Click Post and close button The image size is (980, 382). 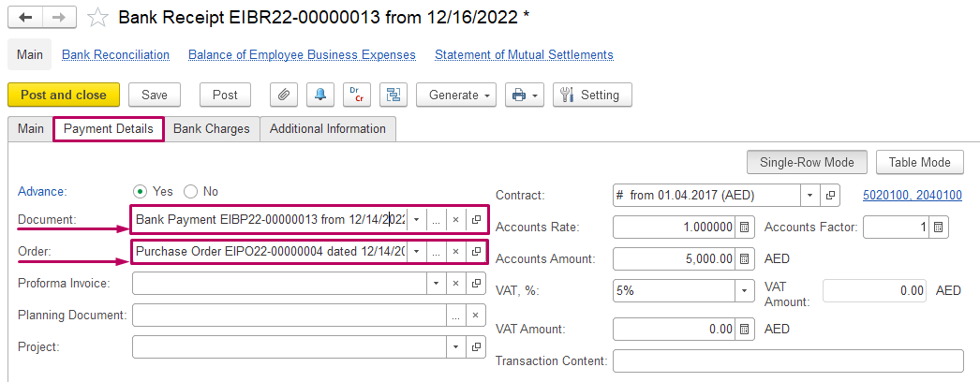pyautogui.click(x=64, y=95)
